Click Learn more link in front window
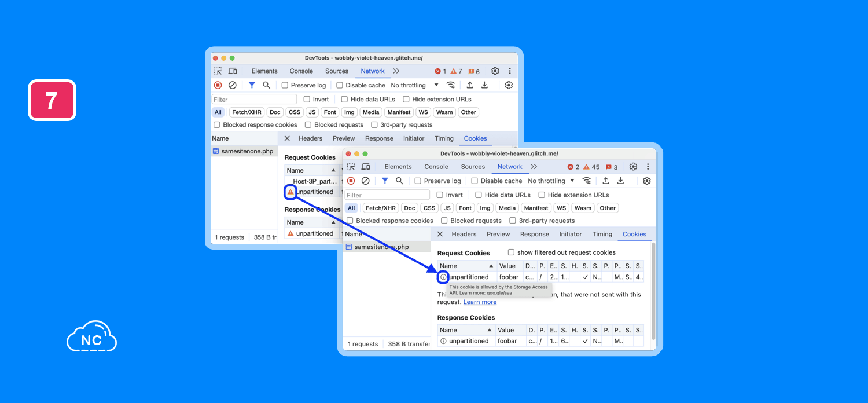The image size is (868, 403). pyautogui.click(x=480, y=302)
